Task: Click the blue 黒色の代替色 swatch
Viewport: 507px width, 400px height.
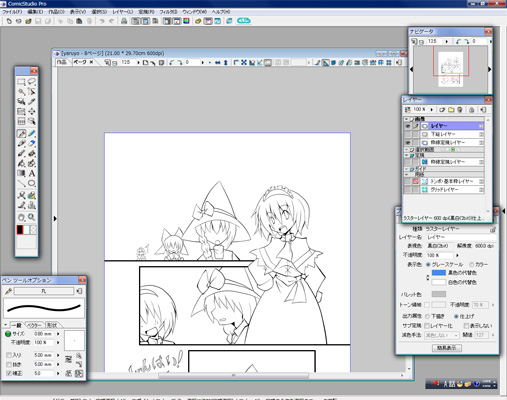Action: pos(439,273)
